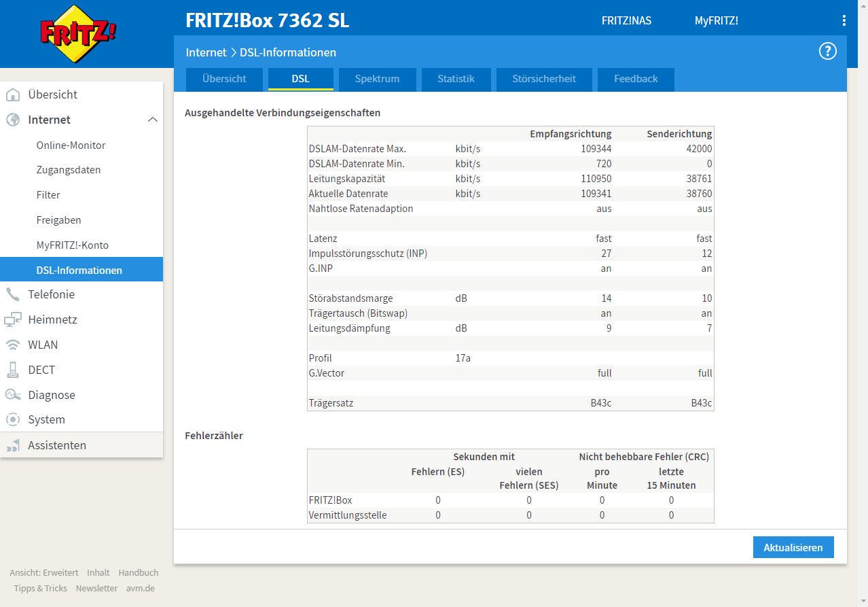
Task: Click the Diagnose icon
Action: click(13, 395)
